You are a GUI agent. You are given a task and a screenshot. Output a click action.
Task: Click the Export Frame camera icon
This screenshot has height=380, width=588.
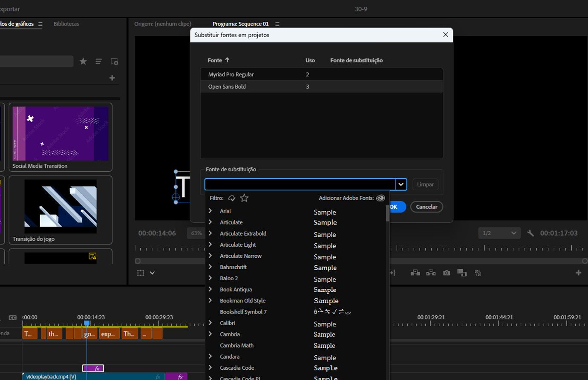point(447,273)
